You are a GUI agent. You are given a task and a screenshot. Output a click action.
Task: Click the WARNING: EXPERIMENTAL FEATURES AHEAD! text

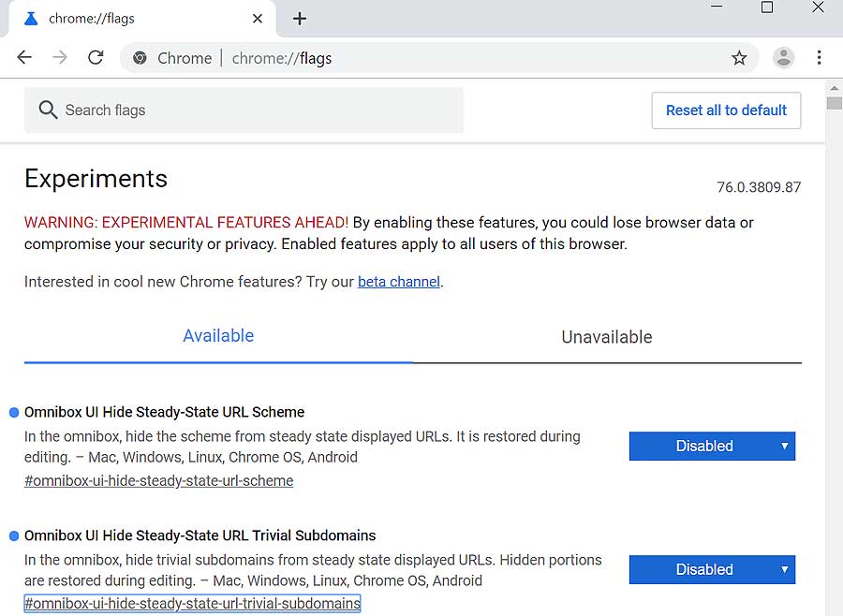coord(186,223)
